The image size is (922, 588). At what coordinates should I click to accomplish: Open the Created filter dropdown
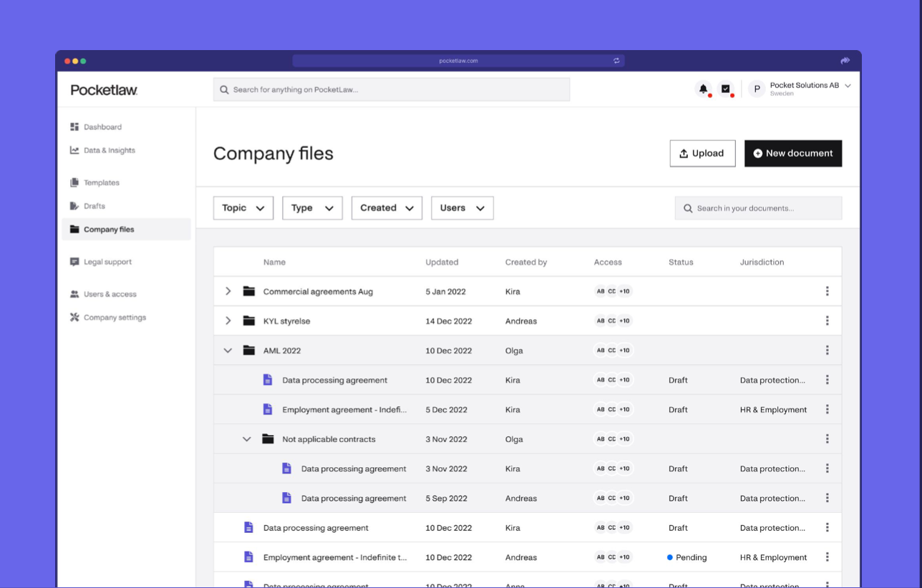click(387, 208)
